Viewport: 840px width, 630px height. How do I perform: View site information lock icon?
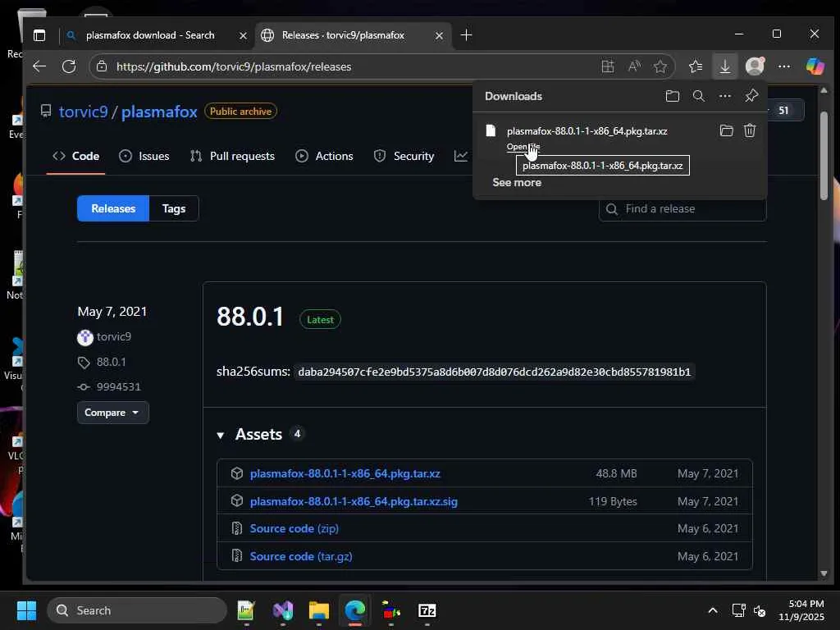[102, 66]
